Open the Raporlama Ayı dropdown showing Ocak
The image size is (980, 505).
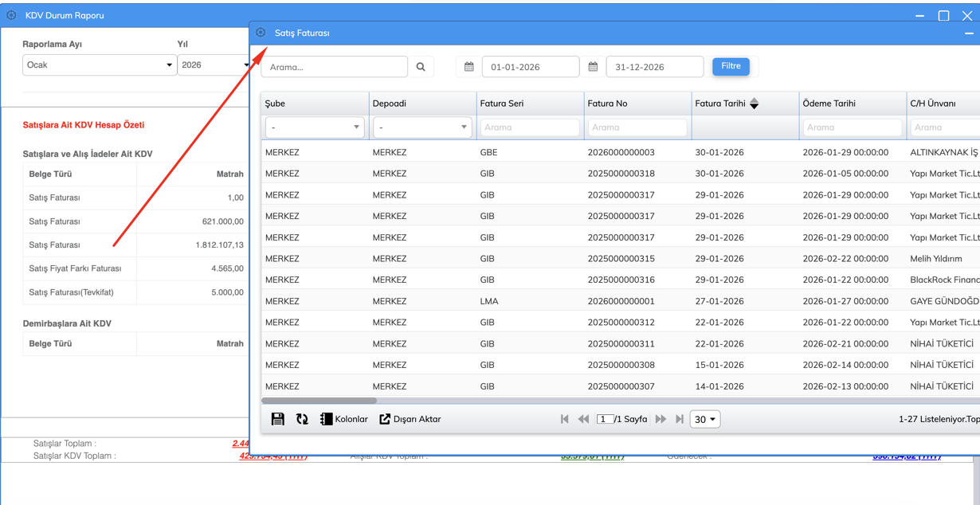click(x=99, y=65)
